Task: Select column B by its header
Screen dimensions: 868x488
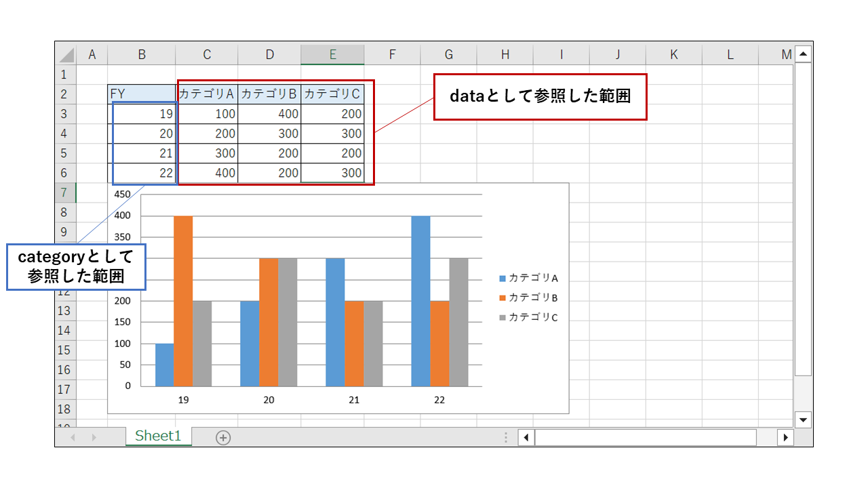Action: click(x=142, y=54)
